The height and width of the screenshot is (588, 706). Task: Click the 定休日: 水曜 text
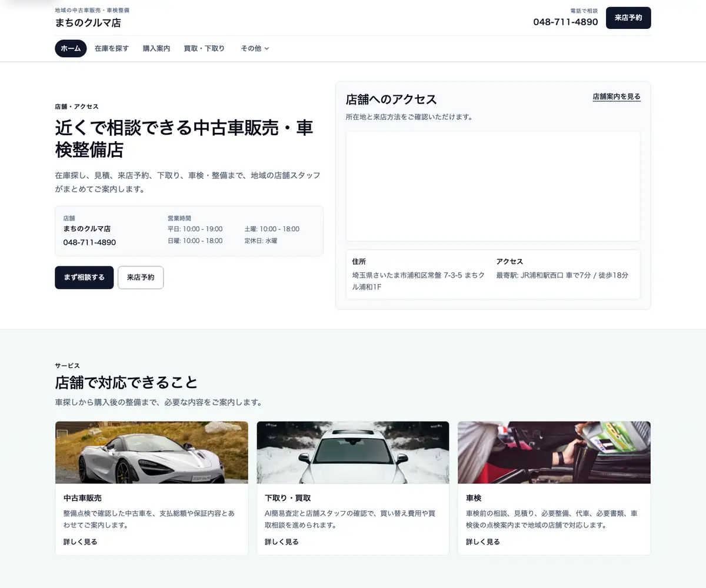tap(261, 240)
